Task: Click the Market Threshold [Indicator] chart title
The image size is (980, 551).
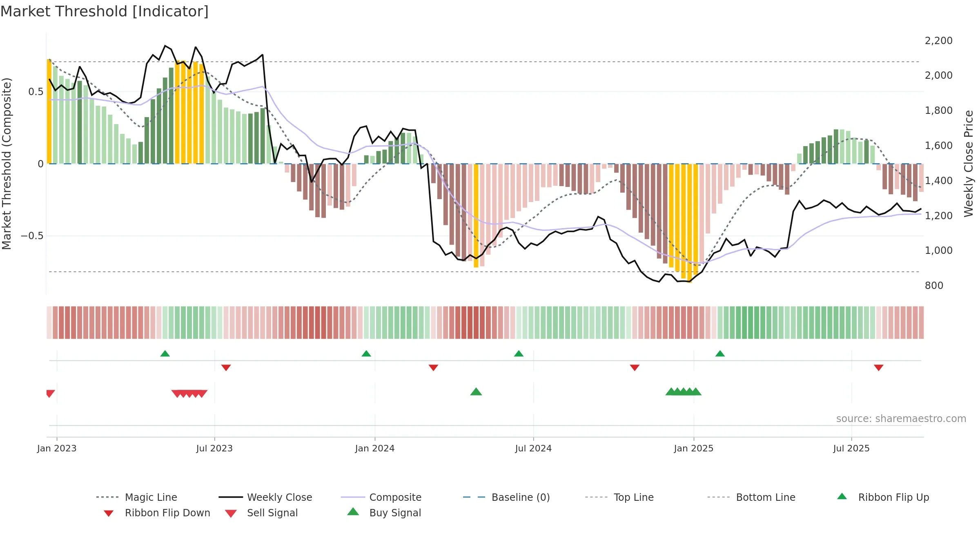Action: [x=105, y=11]
